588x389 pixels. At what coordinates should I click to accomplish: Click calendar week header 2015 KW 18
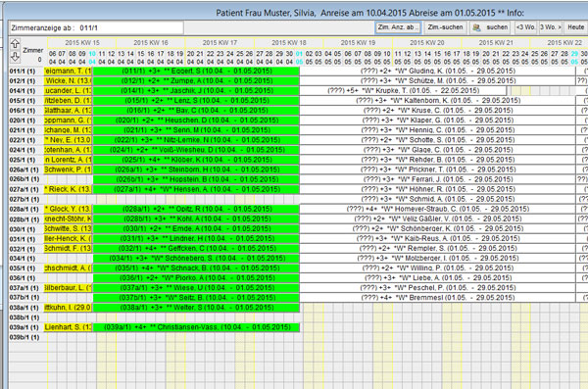click(x=289, y=43)
